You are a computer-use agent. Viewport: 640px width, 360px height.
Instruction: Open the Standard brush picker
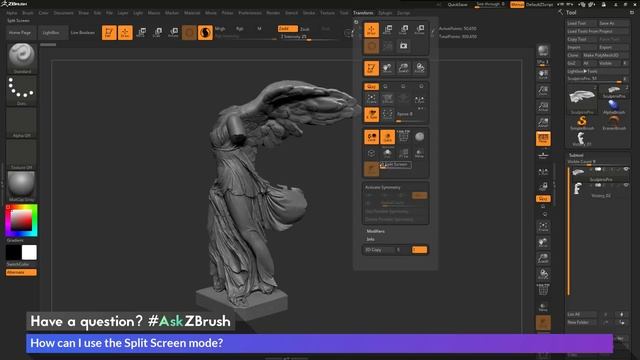coord(22,58)
